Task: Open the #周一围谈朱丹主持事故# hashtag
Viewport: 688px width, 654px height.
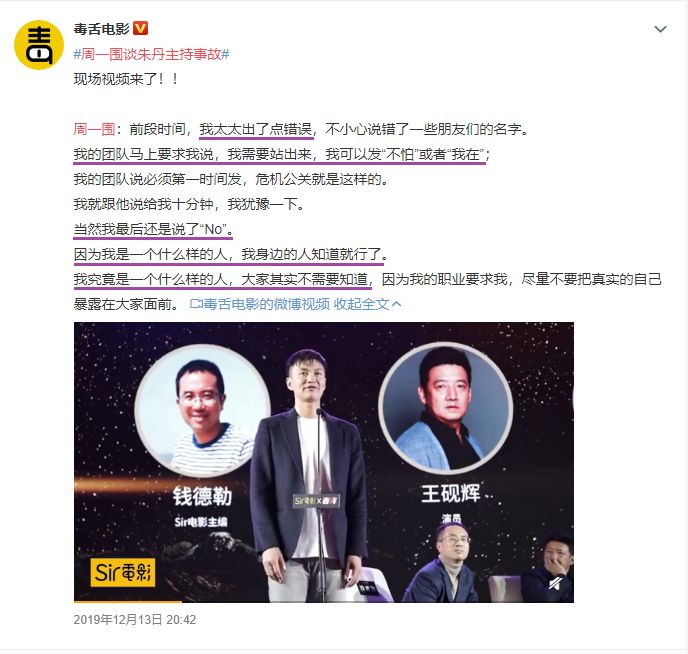Action: pyautogui.click(x=151, y=54)
